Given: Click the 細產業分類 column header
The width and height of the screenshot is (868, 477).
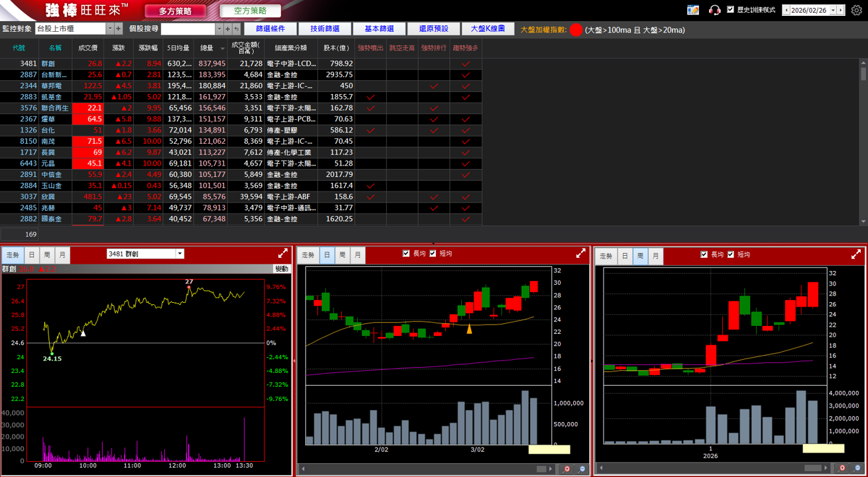Looking at the screenshot, I should pyautogui.click(x=291, y=48).
